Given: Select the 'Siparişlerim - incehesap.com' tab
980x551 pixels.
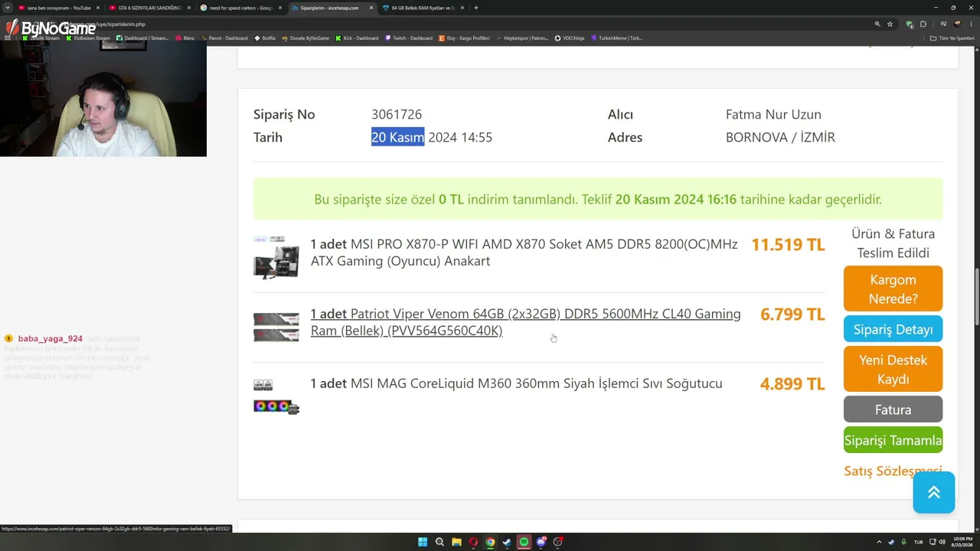Looking at the screenshot, I should point(332,8).
